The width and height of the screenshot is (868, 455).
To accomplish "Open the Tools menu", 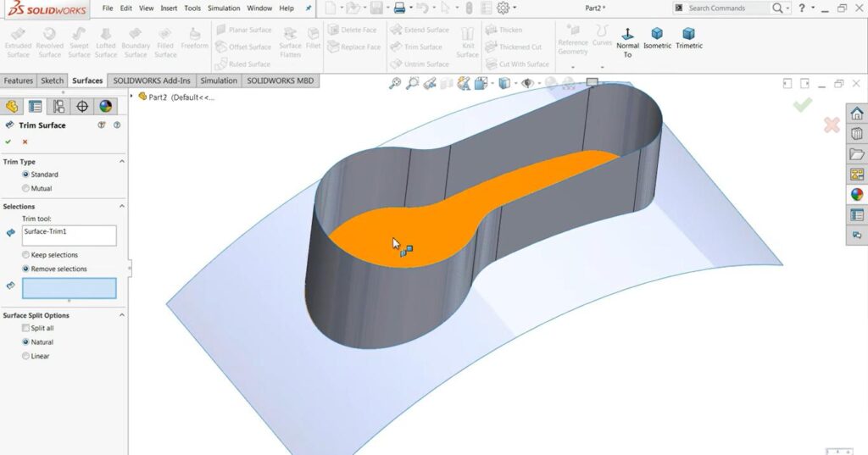I will 192,8.
